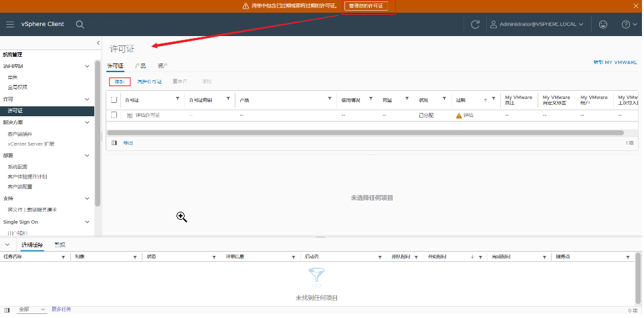644x318 pixels.
Task: Filter the 启动者 column in tasks
Action: (x=380, y=257)
